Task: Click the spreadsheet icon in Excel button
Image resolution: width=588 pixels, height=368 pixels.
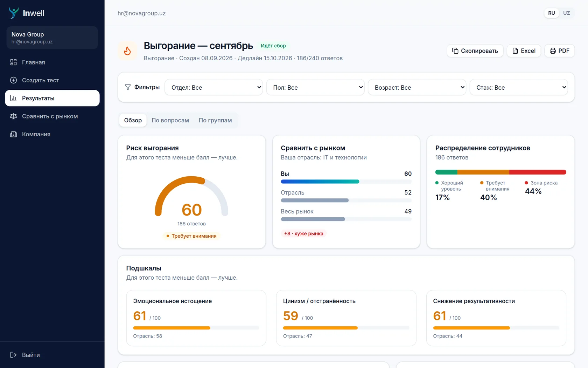Action: [x=515, y=51]
